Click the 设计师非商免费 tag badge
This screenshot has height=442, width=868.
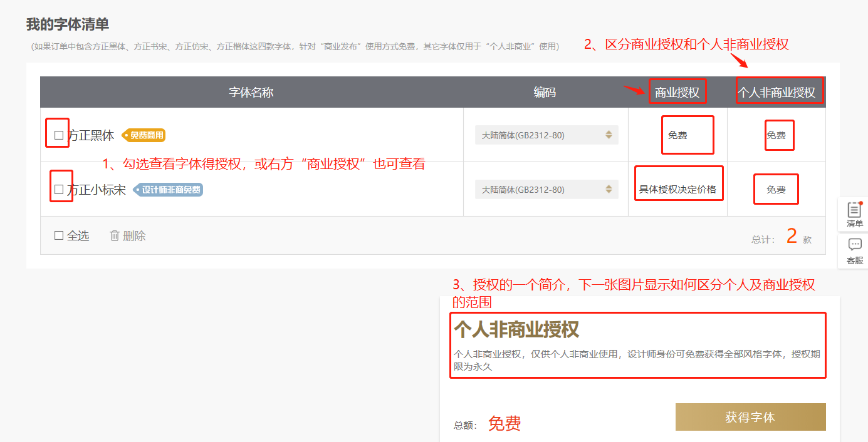pyautogui.click(x=168, y=190)
